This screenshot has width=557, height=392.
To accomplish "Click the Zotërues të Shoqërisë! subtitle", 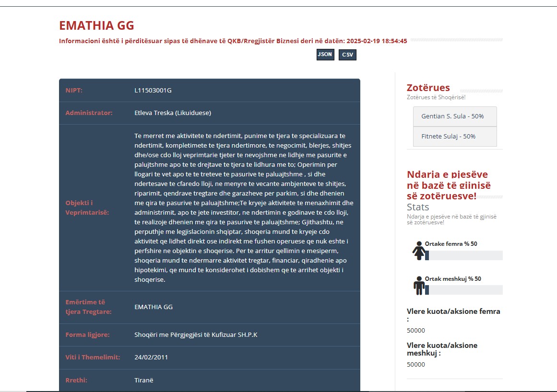I will (436, 97).
